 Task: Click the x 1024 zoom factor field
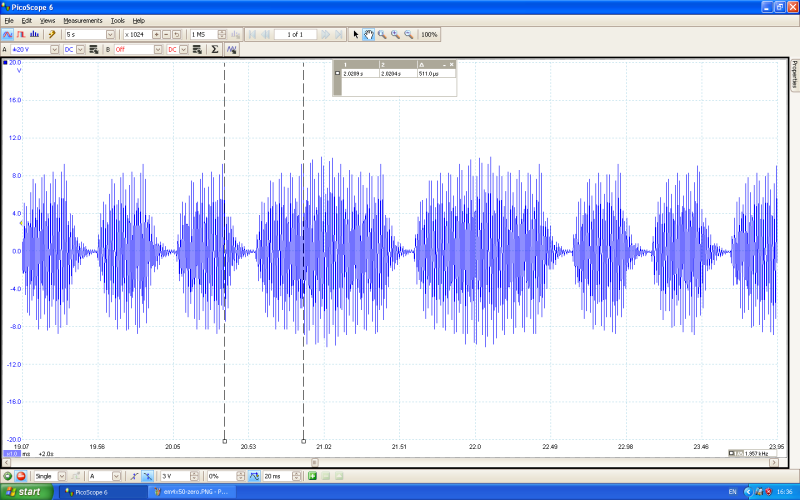click(137, 35)
